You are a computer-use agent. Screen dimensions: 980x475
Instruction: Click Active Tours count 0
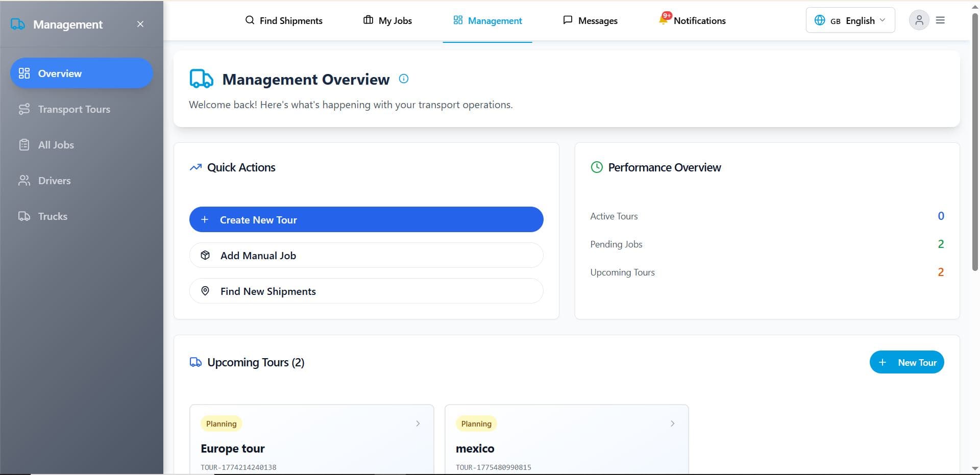[941, 216]
